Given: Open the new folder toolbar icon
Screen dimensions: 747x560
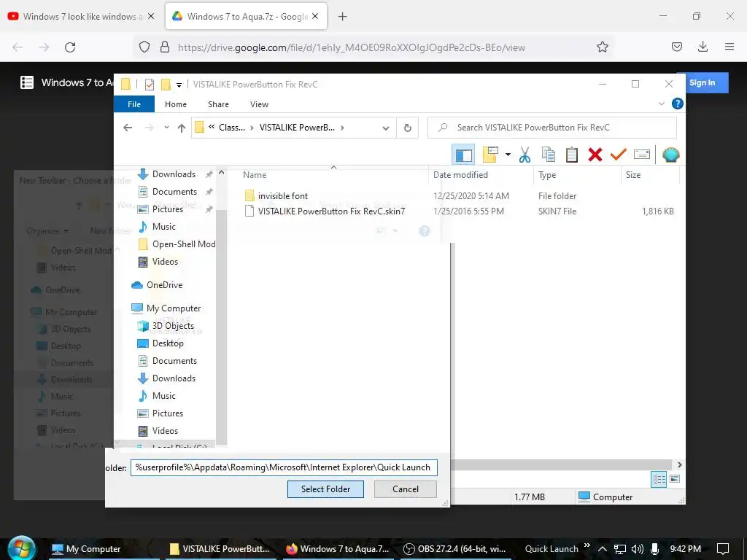Looking at the screenshot, I should [490, 155].
